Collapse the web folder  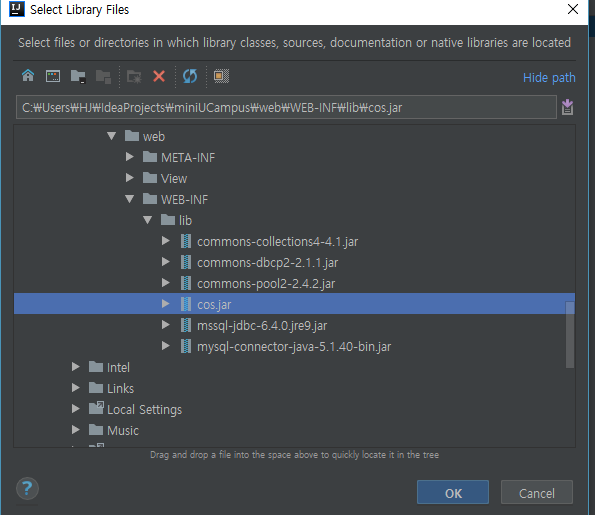coord(111,136)
